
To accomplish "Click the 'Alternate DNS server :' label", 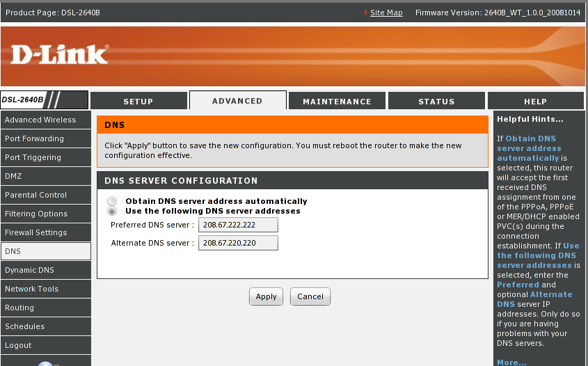I will point(152,243).
